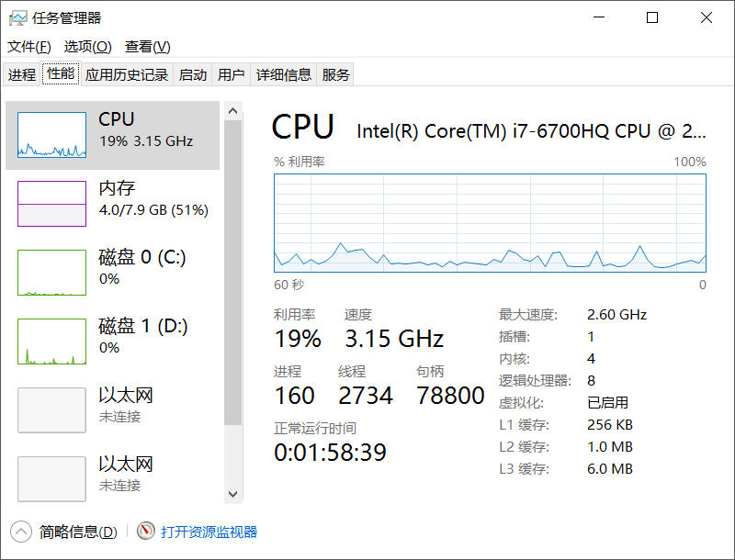Switch to the 进程 tab
The width and height of the screenshot is (735, 560).
22,75
